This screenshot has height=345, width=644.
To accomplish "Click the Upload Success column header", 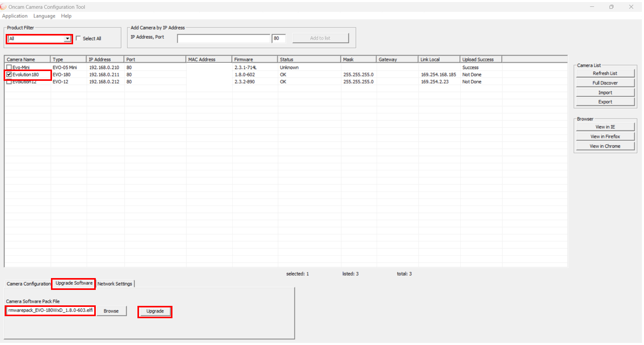I will coord(481,60).
